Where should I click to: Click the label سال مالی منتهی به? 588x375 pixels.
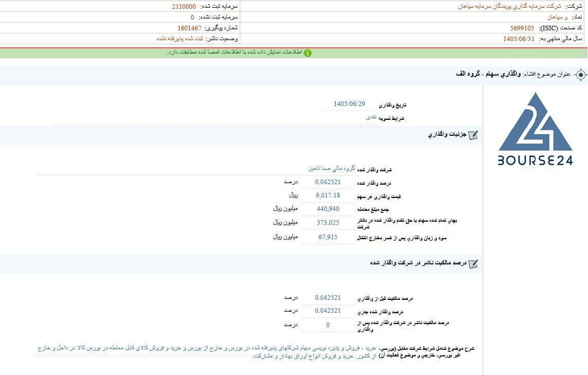click(560, 39)
